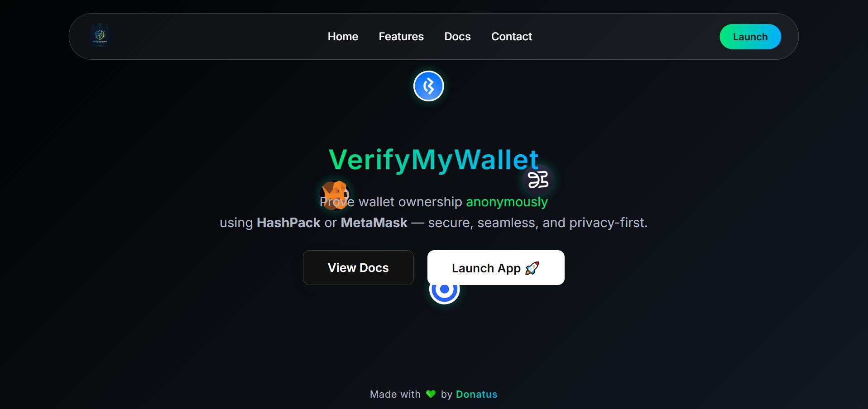Image resolution: width=868 pixels, height=409 pixels.
Task: Open the Home nav link
Action: [x=343, y=37]
